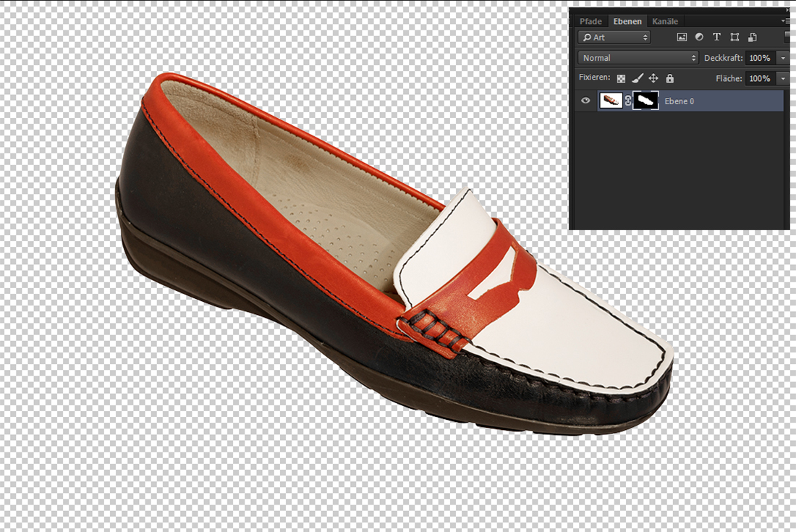Filter layers by shape layer icon
The image size is (796, 532).
[734, 37]
